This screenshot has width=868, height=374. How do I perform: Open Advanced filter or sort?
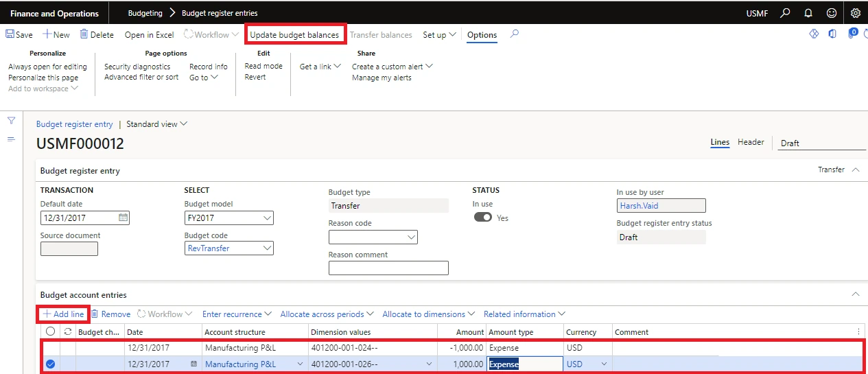coord(141,78)
